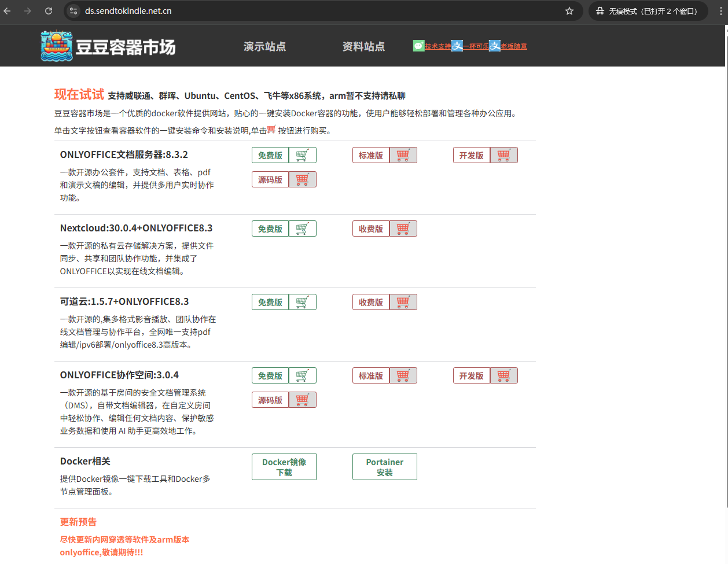Click the cart icon beside ONLYOFFICE文档服务器 标准版

[403, 155]
